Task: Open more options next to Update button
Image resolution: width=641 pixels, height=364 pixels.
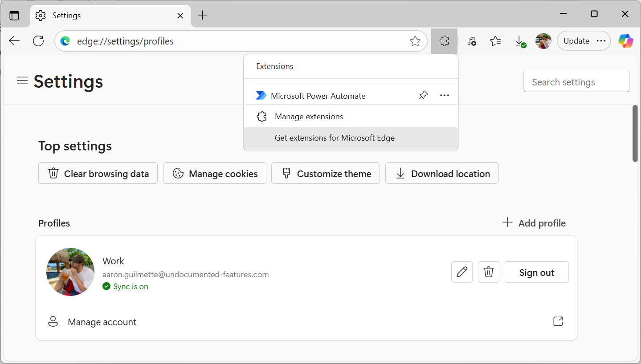Action: 601,40
